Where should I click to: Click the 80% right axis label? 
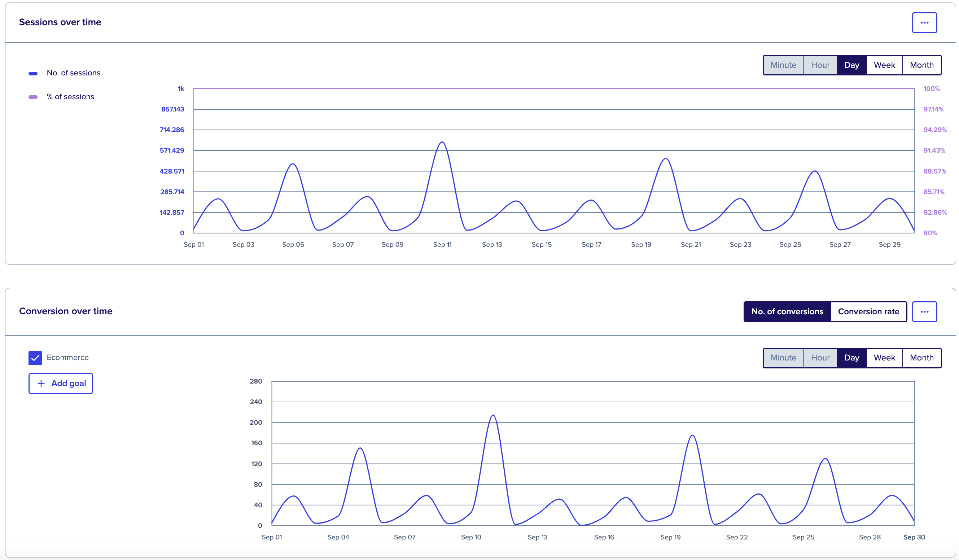(930, 233)
